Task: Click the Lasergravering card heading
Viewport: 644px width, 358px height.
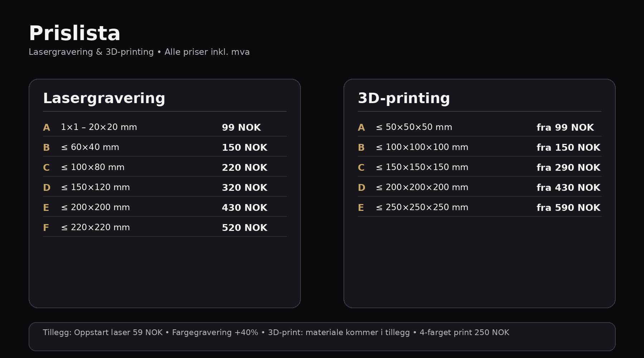Action: (x=104, y=98)
